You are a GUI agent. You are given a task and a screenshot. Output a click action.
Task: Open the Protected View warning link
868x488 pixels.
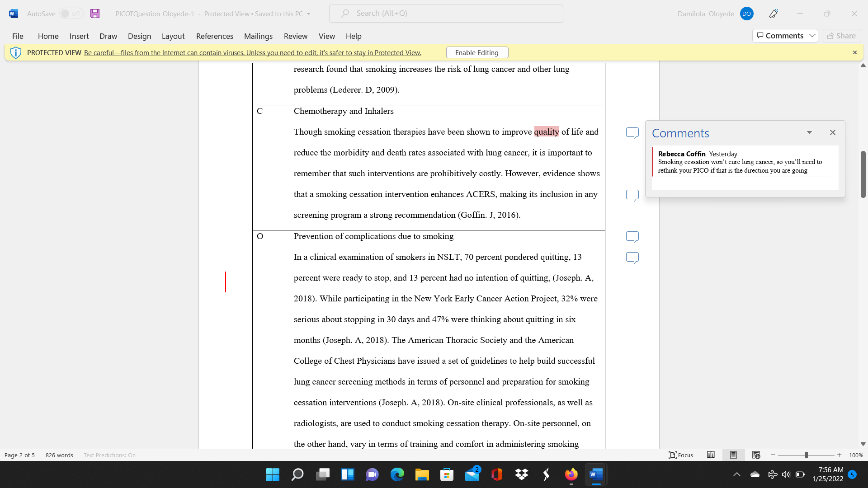(x=253, y=53)
